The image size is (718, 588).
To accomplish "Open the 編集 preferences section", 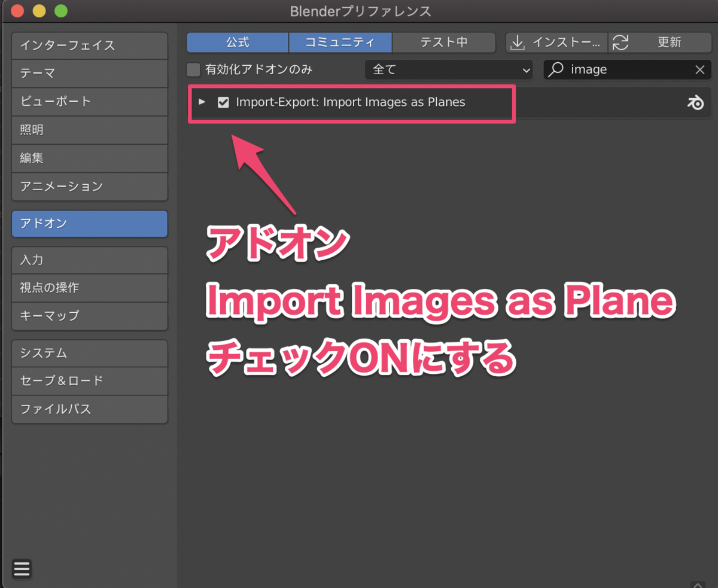I will [x=89, y=159].
